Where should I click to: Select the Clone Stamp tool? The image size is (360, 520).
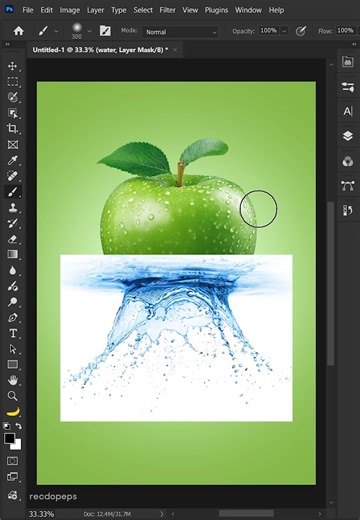click(x=13, y=208)
